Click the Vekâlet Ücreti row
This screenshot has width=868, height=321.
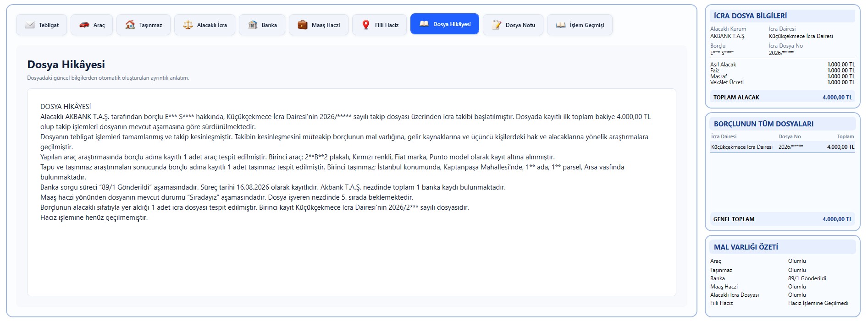(782, 82)
